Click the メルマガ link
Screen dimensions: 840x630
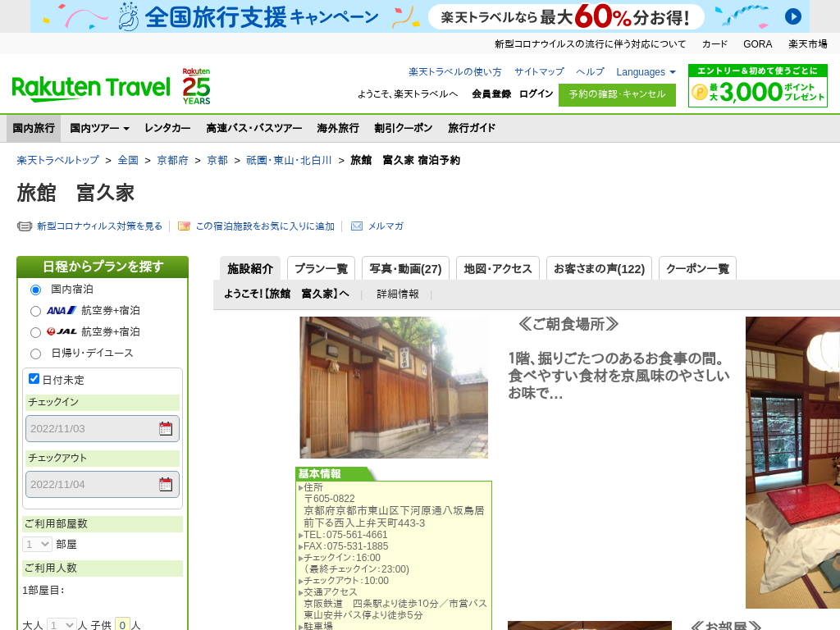(x=386, y=226)
